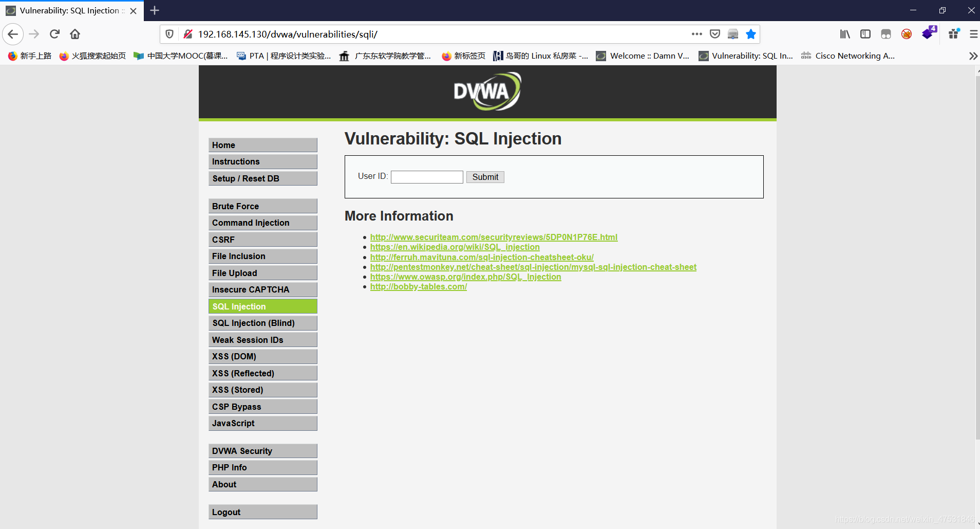
Task: Open SQL Injection (Blind) module
Action: coord(263,323)
